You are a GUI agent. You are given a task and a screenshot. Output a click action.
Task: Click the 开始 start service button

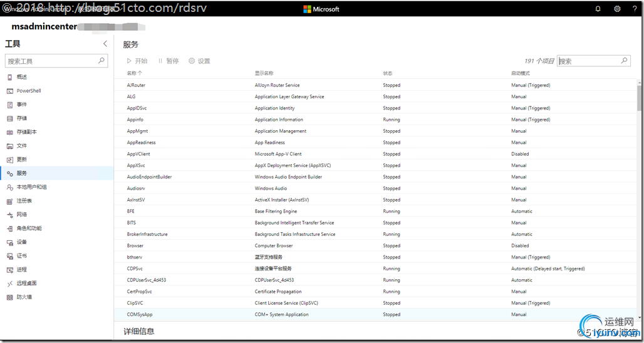pos(137,61)
